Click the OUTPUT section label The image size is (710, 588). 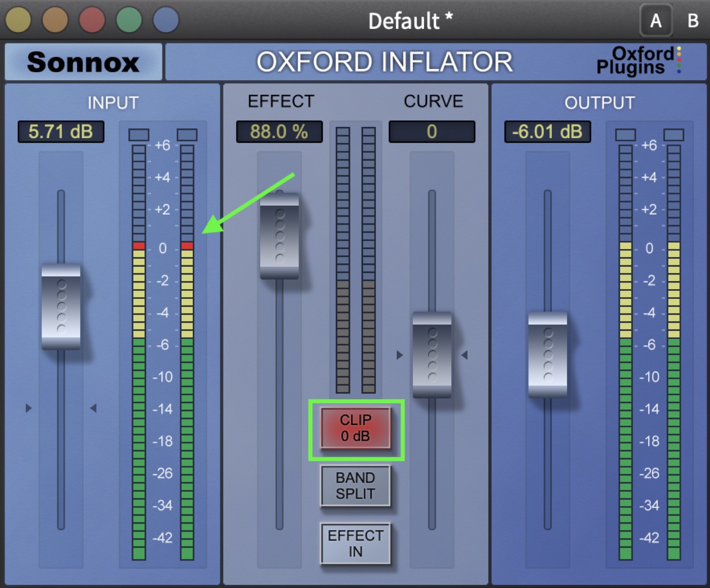point(600,103)
